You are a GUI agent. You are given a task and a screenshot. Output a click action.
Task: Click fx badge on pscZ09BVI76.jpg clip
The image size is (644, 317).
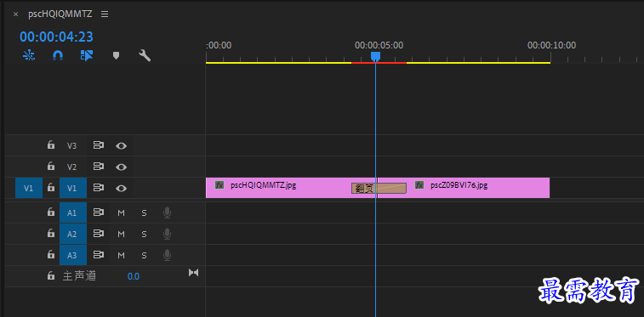coord(419,185)
